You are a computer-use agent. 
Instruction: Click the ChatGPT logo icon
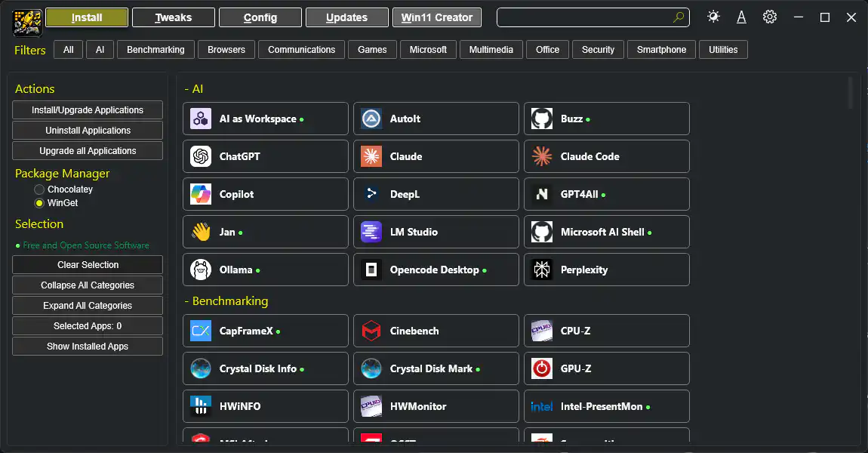(200, 156)
